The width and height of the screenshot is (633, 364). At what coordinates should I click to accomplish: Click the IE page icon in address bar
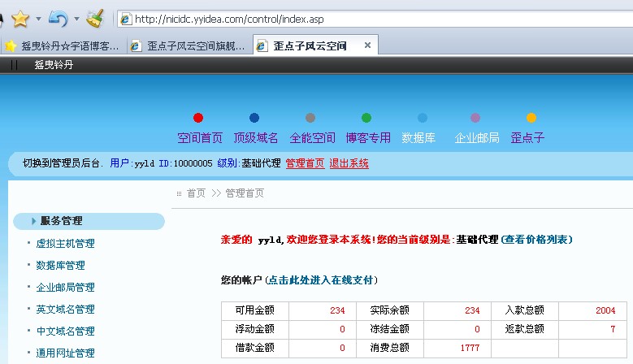pos(126,19)
